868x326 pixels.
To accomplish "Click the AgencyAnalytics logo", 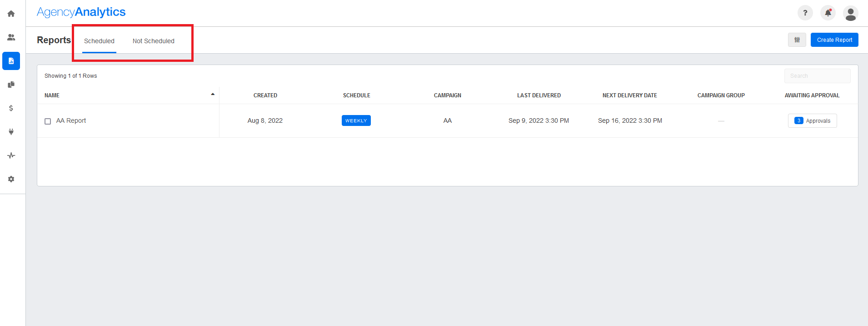I will click(81, 12).
